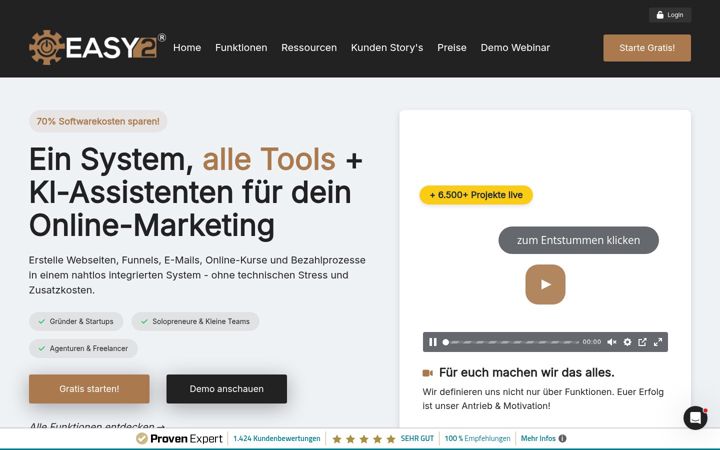720x450 pixels.
Task: Open video in pop-out window icon
Action: 642,342
